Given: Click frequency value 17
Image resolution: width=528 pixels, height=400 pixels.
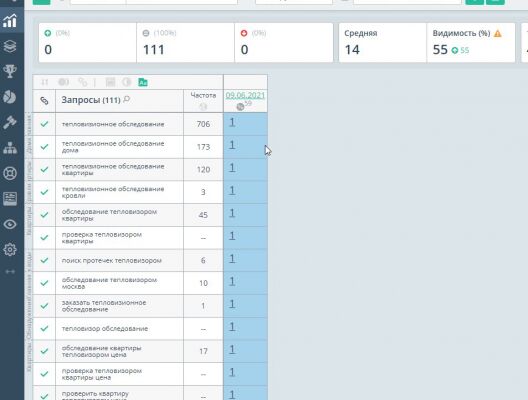Looking at the screenshot, I should click(203, 351).
